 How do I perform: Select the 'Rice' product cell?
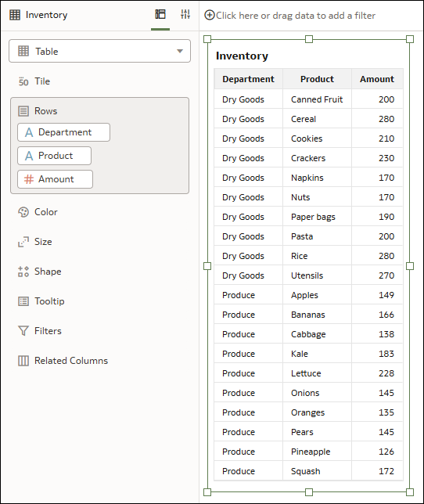pos(317,256)
